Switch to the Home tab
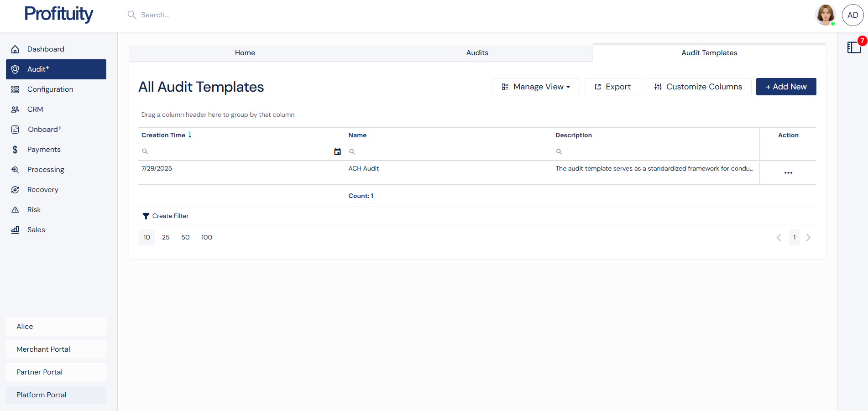This screenshot has width=868, height=411. point(245,52)
